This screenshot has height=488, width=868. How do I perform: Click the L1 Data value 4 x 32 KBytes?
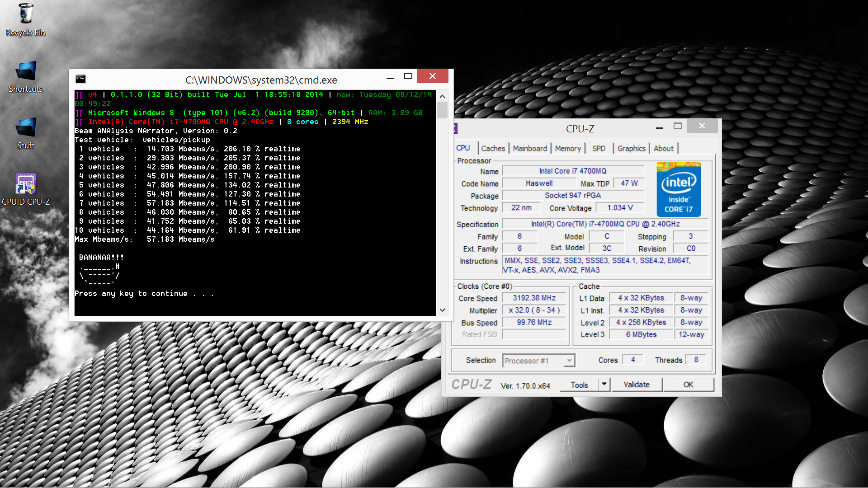click(x=641, y=298)
